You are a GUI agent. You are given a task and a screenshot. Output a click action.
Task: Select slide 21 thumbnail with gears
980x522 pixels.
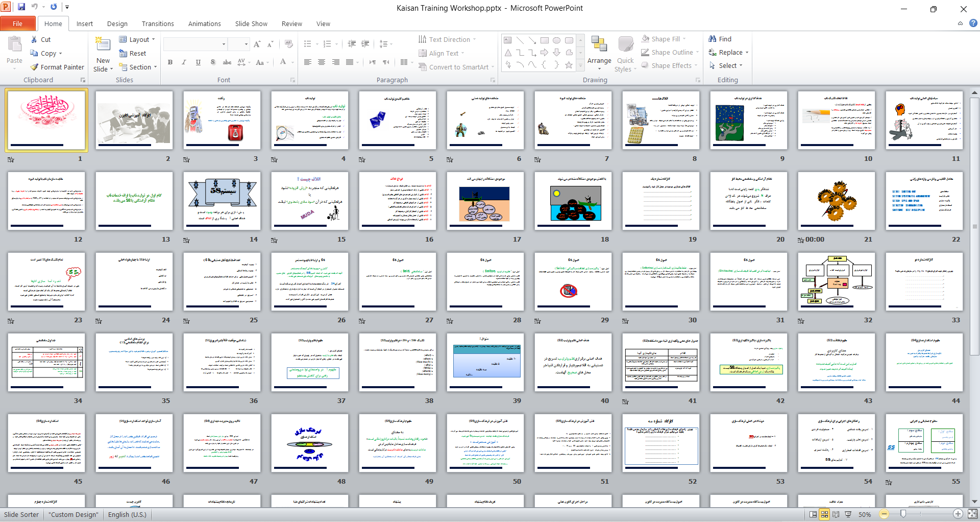pyautogui.click(x=837, y=201)
